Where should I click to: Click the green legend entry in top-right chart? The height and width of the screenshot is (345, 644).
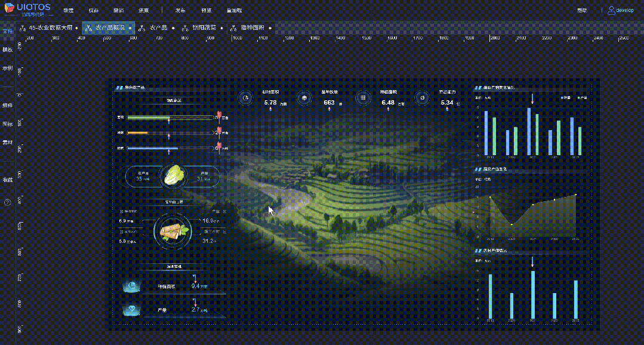(x=583, y=98)
